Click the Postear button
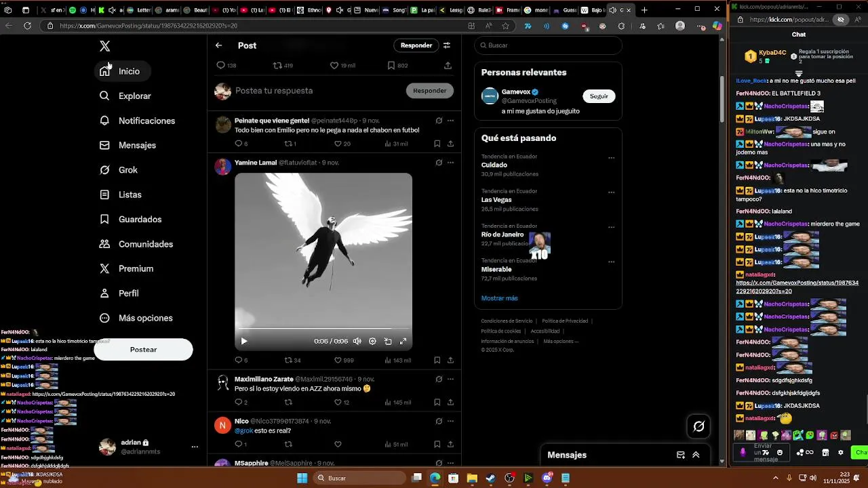868x488 pixels. tap(143, 350)
